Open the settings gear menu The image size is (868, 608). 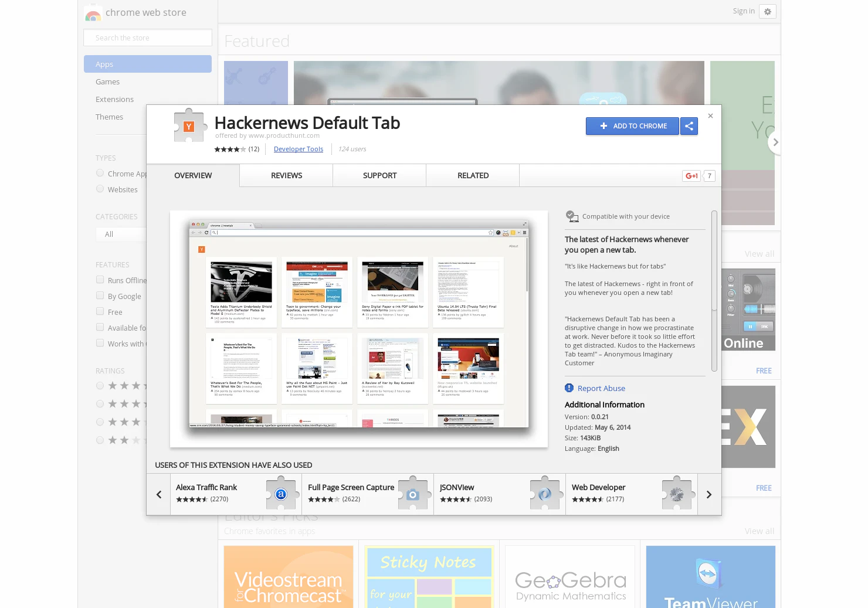pos(768,12)
